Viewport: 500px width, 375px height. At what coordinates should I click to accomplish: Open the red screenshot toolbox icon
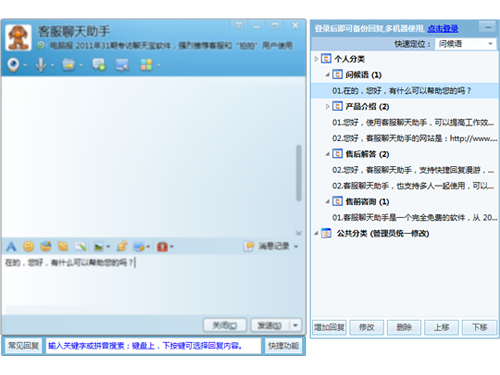coord(162,247)
